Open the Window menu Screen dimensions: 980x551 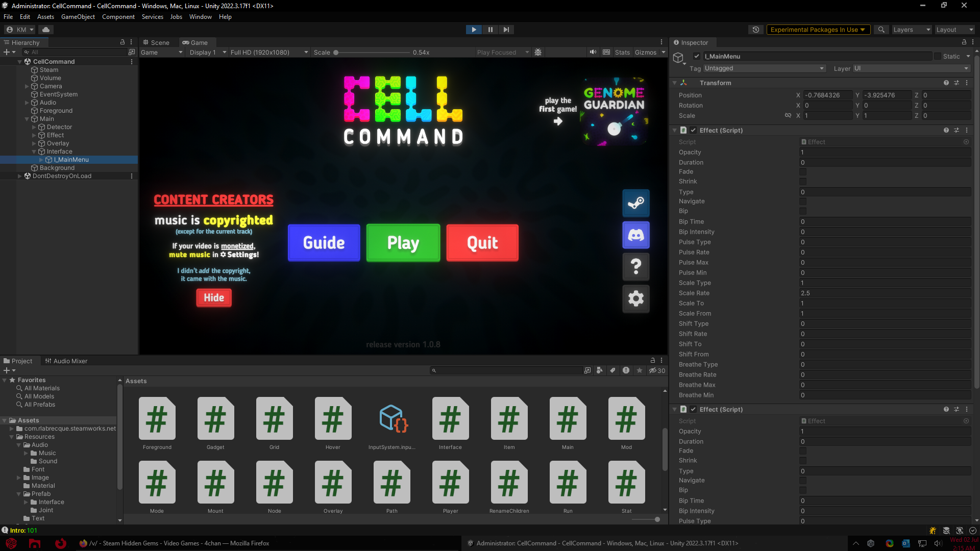coord(201,17)
